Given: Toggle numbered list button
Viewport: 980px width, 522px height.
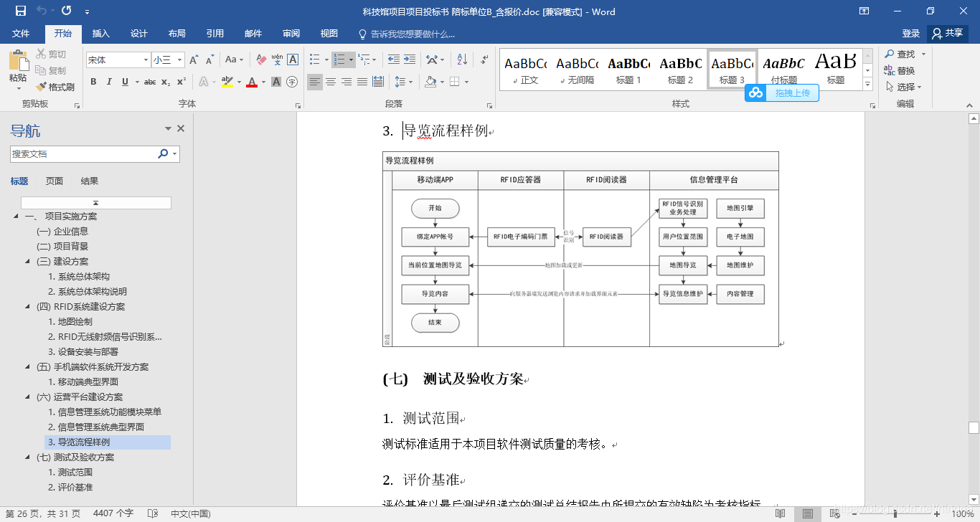Looking at the screenshot, I should 339,60.
